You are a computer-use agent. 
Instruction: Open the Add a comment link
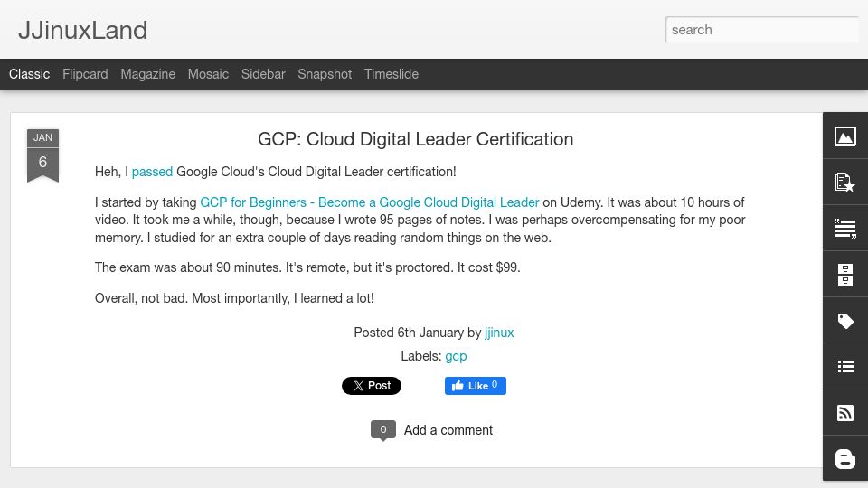click(448, 430)
